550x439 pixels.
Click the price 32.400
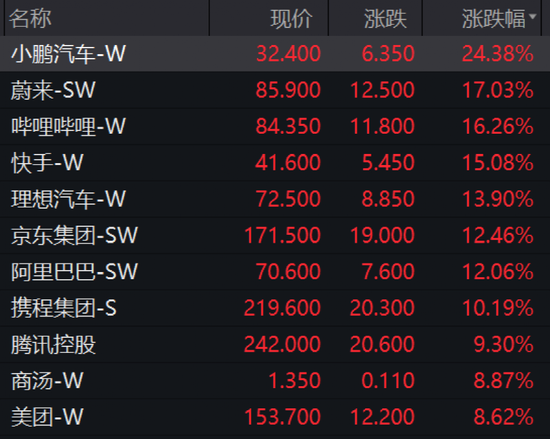[288, 54]
